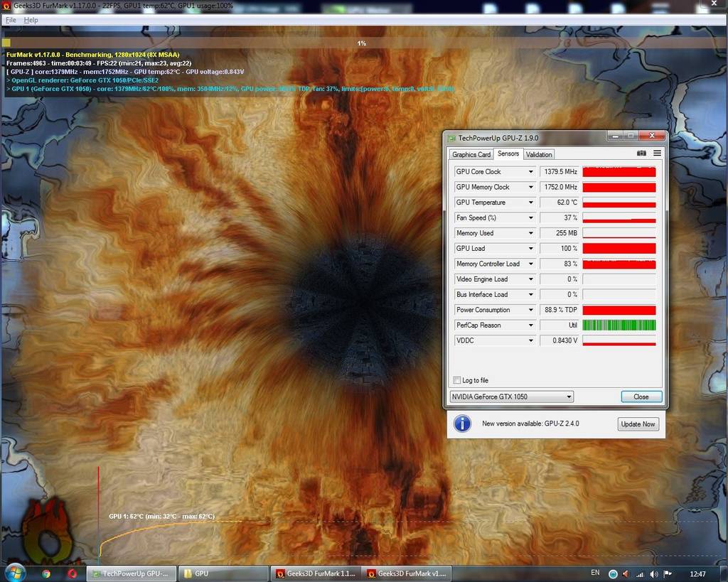
Task: Switch to the Graphics Card tab
Action: coord(471,154)
